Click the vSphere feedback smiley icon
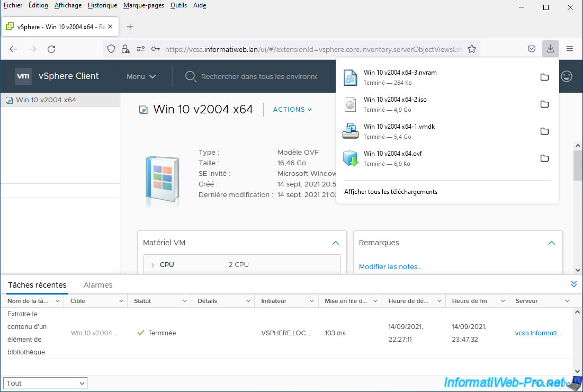Image resolution: width=583 pixels, height=392 pixels. pyautogui.click(x=567, y=76)
